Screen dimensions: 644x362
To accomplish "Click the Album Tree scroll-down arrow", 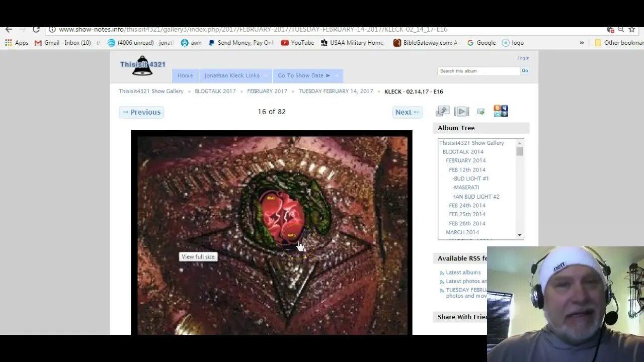I will 519,235.
